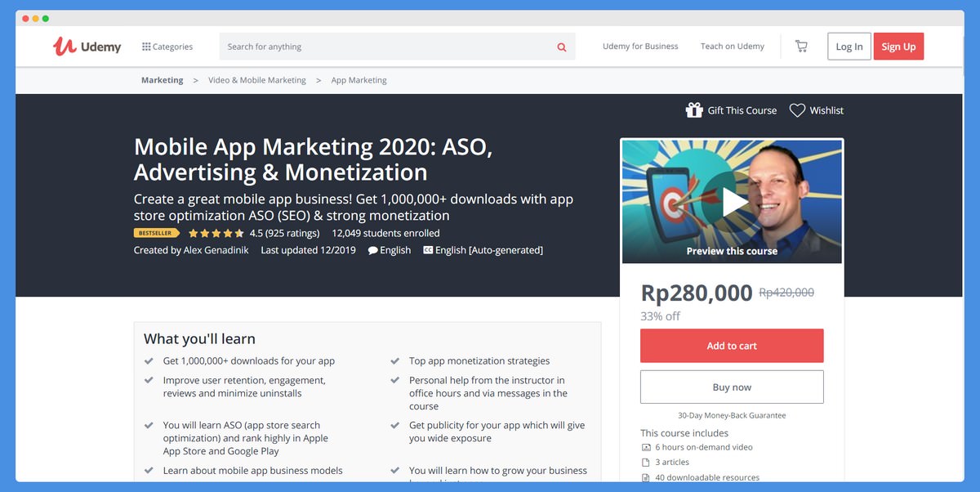
Task: Click checkmark beside Personal help from instructor
Action: [x=395, y=380]
